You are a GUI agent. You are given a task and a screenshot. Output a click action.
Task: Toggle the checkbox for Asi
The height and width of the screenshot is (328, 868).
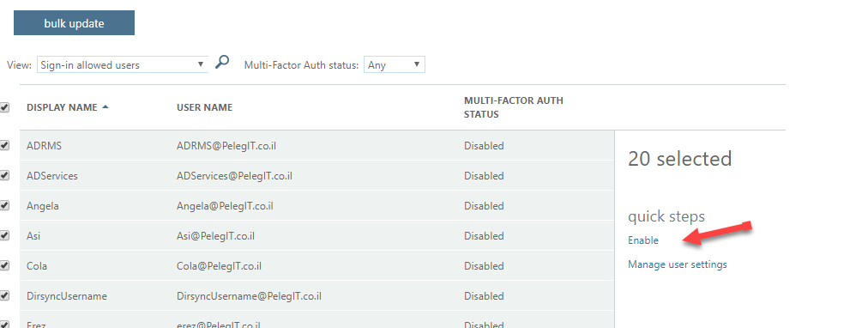[x=4, y=235]
